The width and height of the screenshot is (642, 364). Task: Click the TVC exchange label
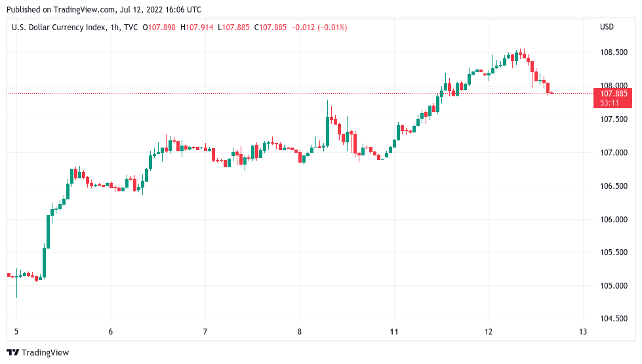tap(131, 27)
